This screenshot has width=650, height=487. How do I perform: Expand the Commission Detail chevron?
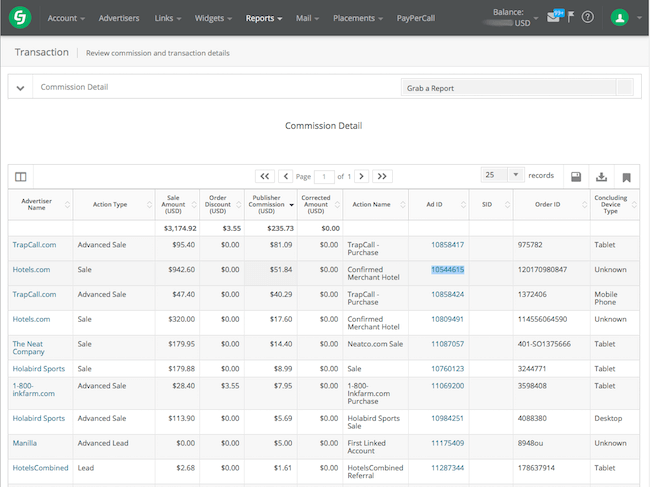pyautogui.click(x=20, y=88)
